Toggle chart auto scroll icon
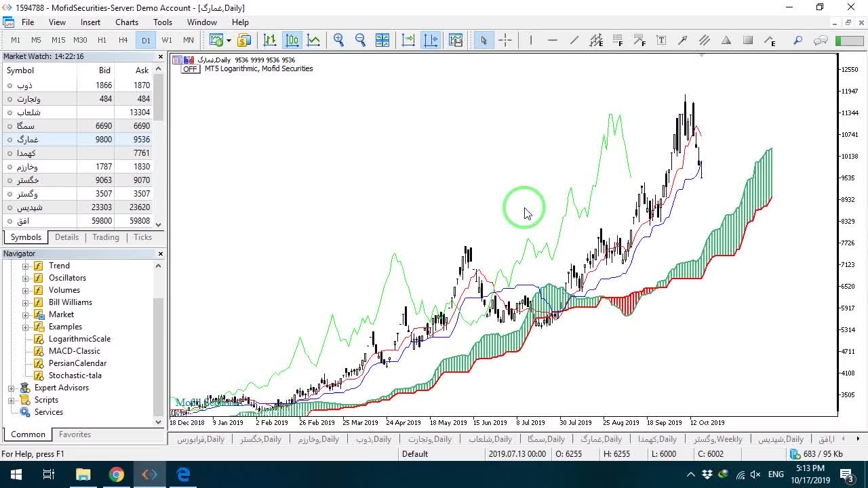Image resolution: width=868 pixels, height=488 pixels. tap(408, 41)
